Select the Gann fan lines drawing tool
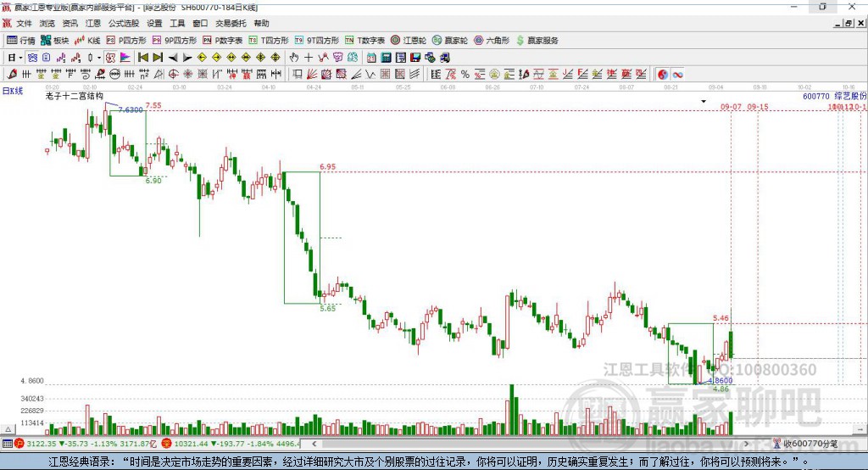This screenshot has height=470, width=868. click(311, 74)
